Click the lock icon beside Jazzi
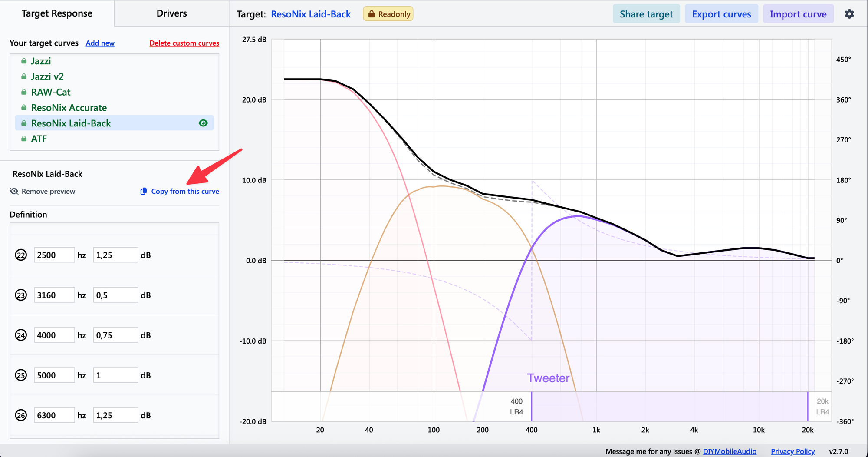868x457 pixels. click(x=24, y=61)
